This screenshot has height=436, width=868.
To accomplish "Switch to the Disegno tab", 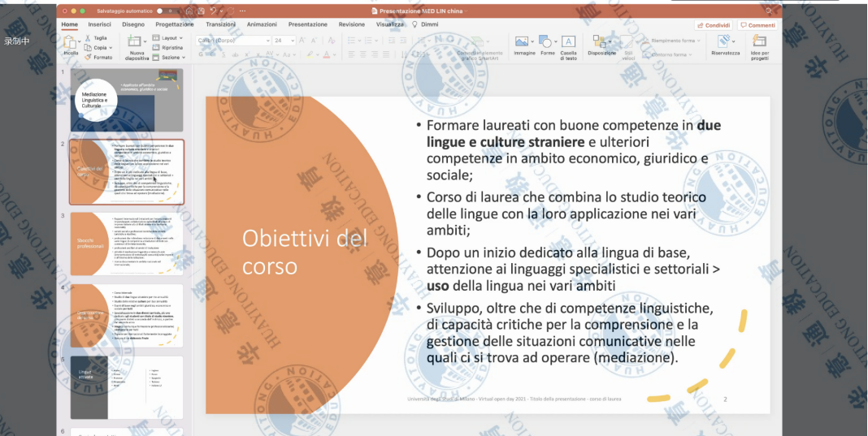I will pyautogui.click(x=132, y=24).
